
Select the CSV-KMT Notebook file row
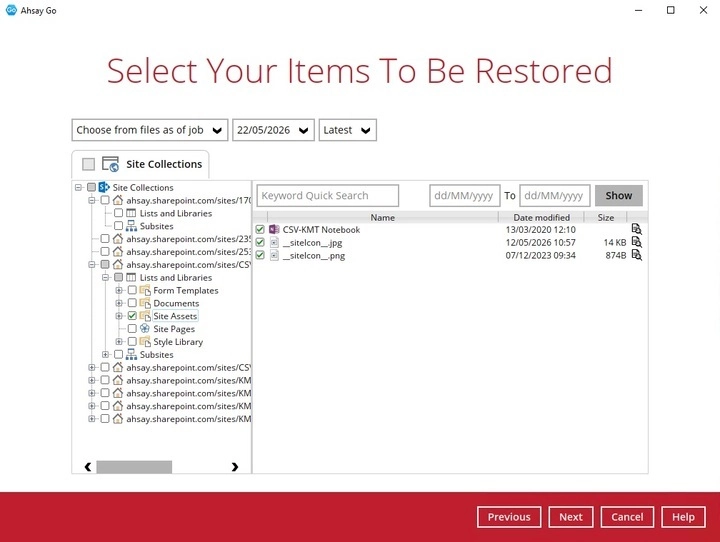tap(450, 229)
